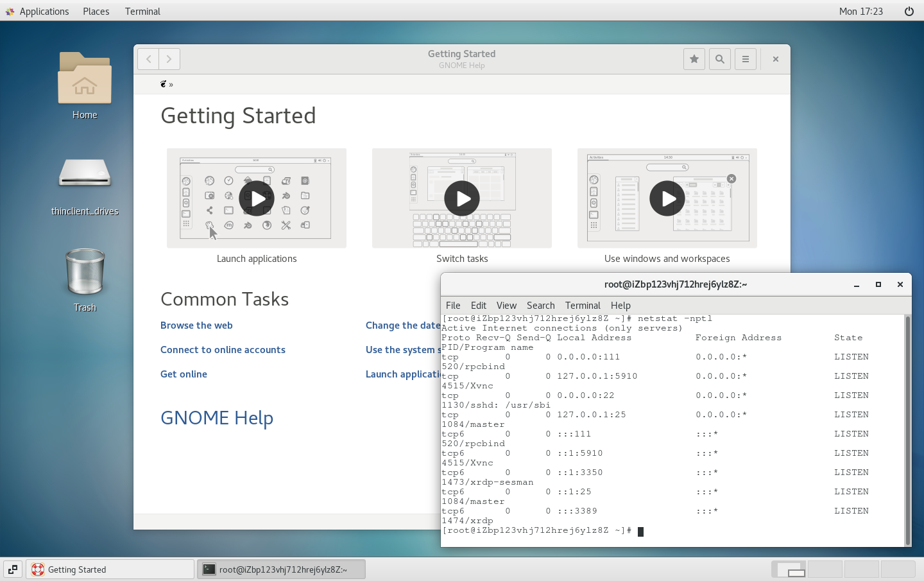This screenshot has width=924, height=581.
Task: Switch to root terminal taskbar entry
Action: coord(281,569)
